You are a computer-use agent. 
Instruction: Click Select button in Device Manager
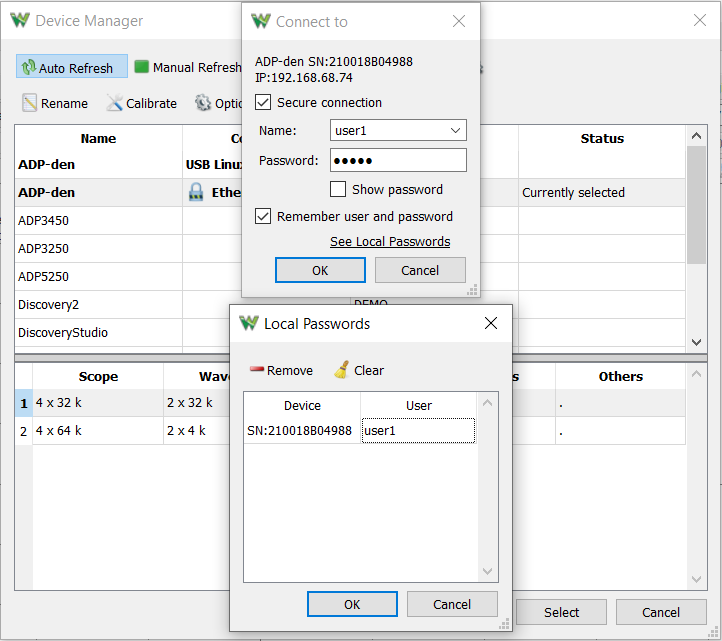pos(561,612)
